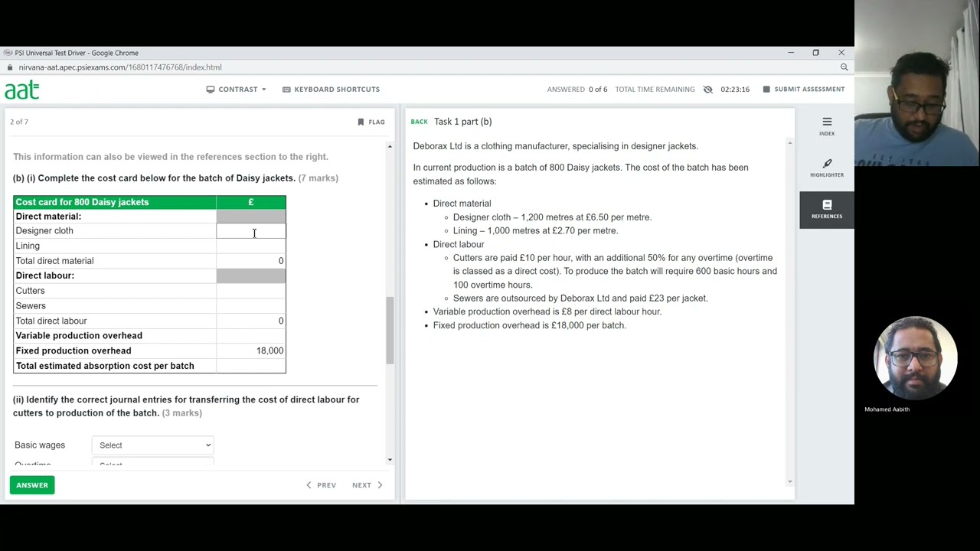980x551 pixels.
Task: Click the green Answer button
Action: (32, 485)
